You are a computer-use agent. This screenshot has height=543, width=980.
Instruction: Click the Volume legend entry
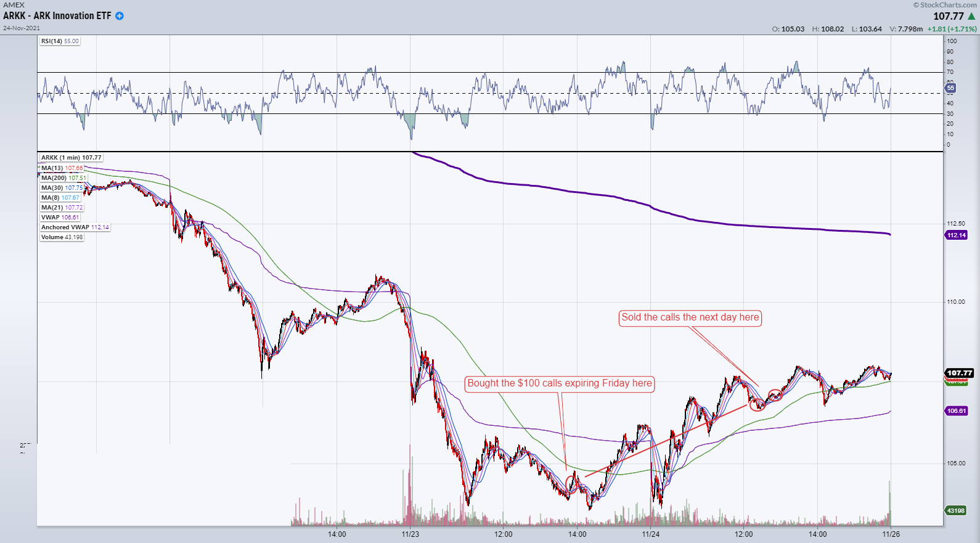click(62, 237)
